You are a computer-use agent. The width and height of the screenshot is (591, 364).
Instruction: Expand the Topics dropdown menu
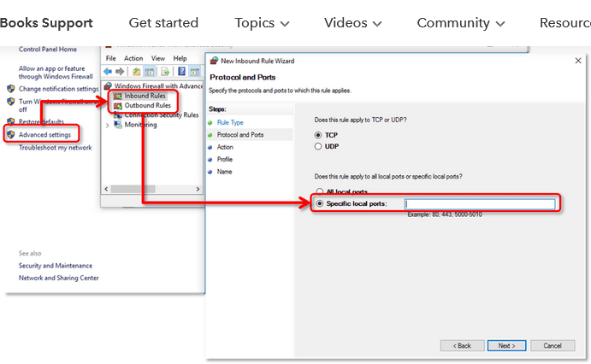(262, 23)
